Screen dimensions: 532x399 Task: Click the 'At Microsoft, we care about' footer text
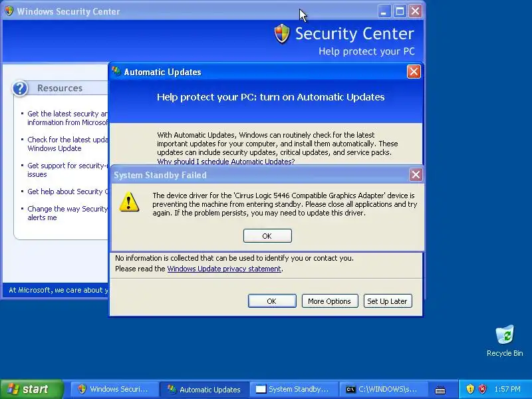tap(59, 290)
